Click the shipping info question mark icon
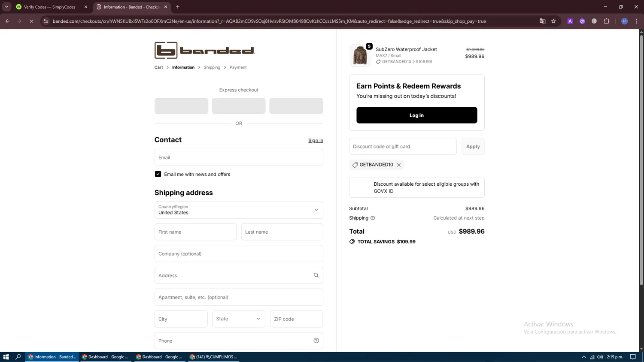 point(373,218)
